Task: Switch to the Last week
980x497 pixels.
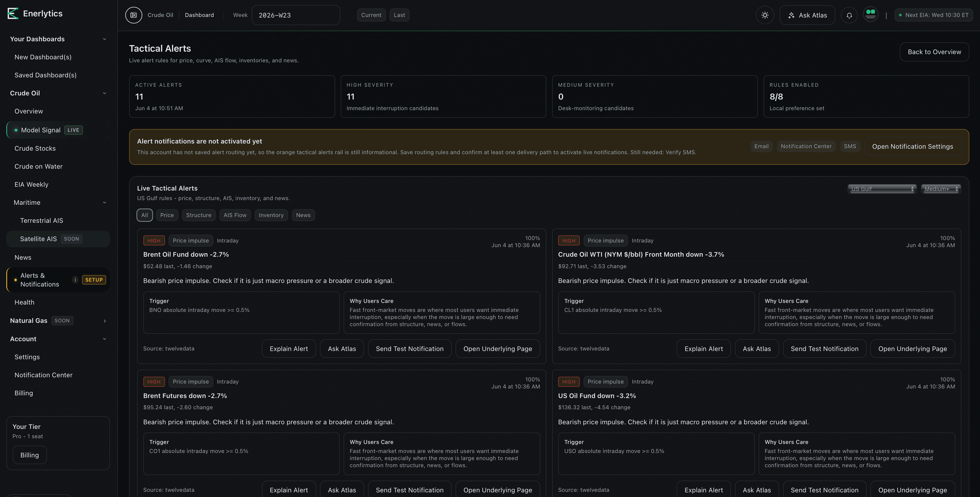Action: (x=399, y=15)
